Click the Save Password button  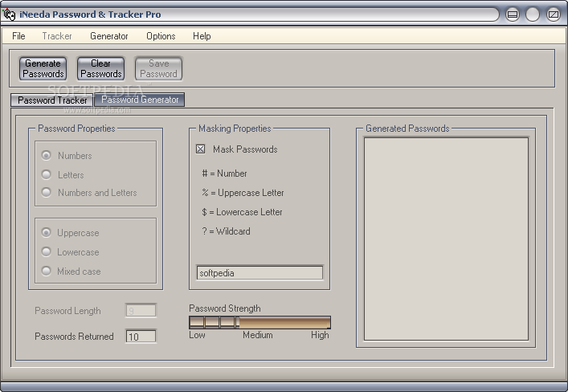tap(158, 68)
